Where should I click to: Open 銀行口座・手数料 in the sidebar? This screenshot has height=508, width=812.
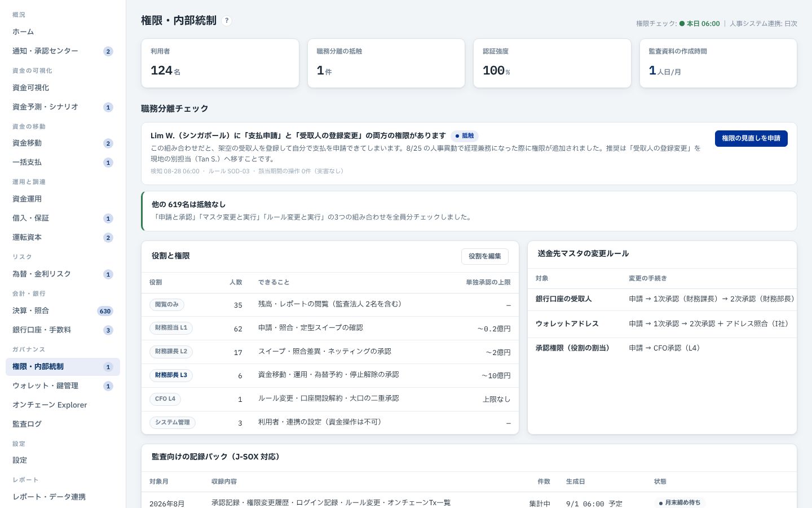click(63, 330)
